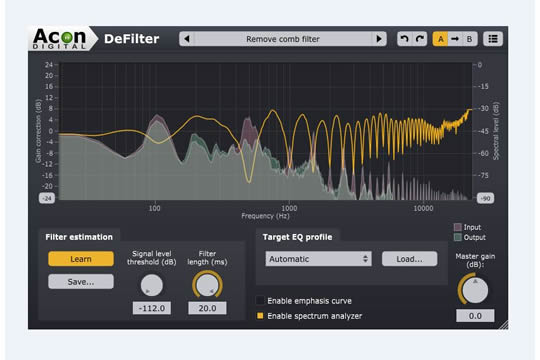Click the Gain correction (dB) axis label
Viewport: 540px width, 360px height.
38,131
